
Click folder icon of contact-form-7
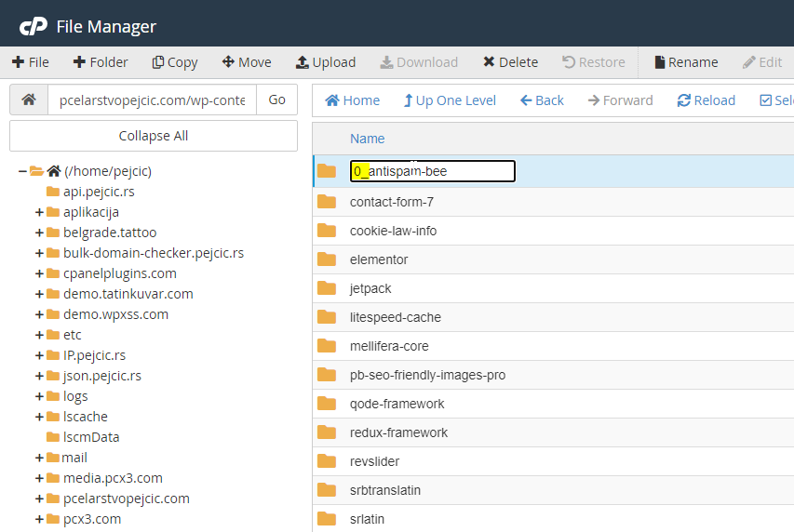click(327, 202)
